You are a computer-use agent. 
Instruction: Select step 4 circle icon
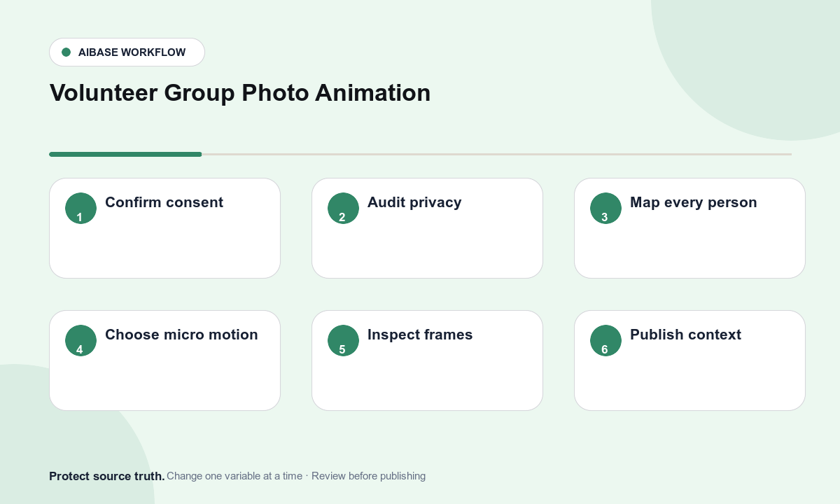coord(80,341)
